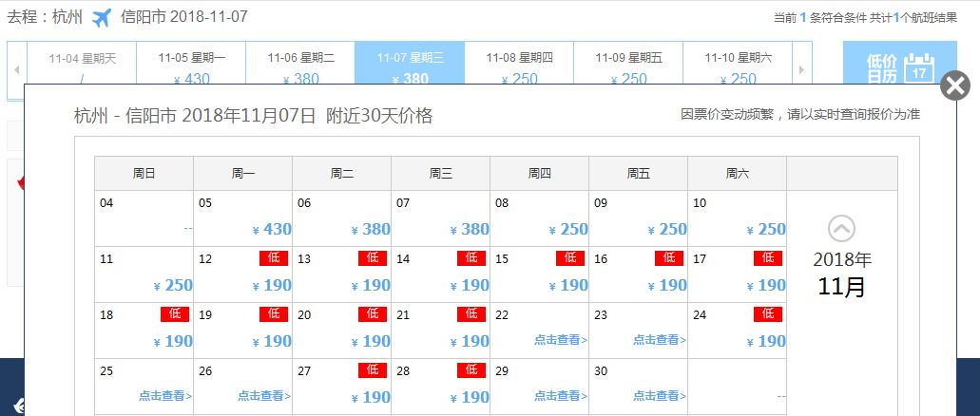Click 点击查看 link for day 30

click(660, 395)
